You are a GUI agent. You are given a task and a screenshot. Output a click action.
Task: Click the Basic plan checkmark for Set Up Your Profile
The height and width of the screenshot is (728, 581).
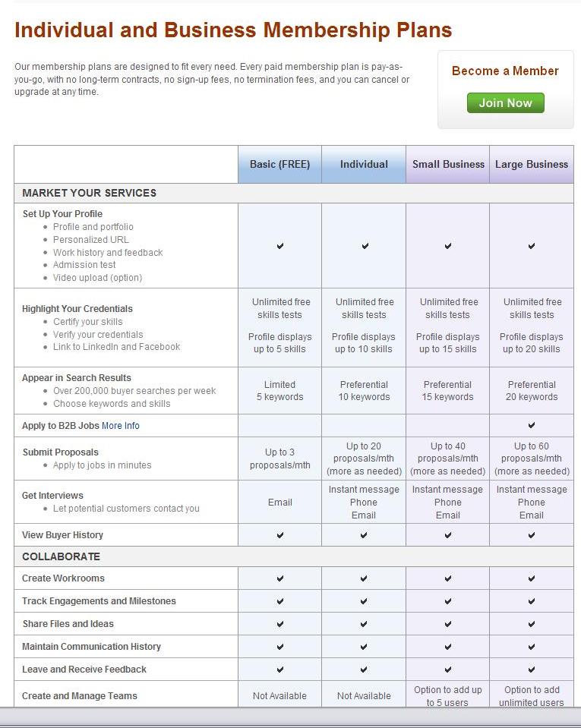pyautogui.click(x=280, y=246)
